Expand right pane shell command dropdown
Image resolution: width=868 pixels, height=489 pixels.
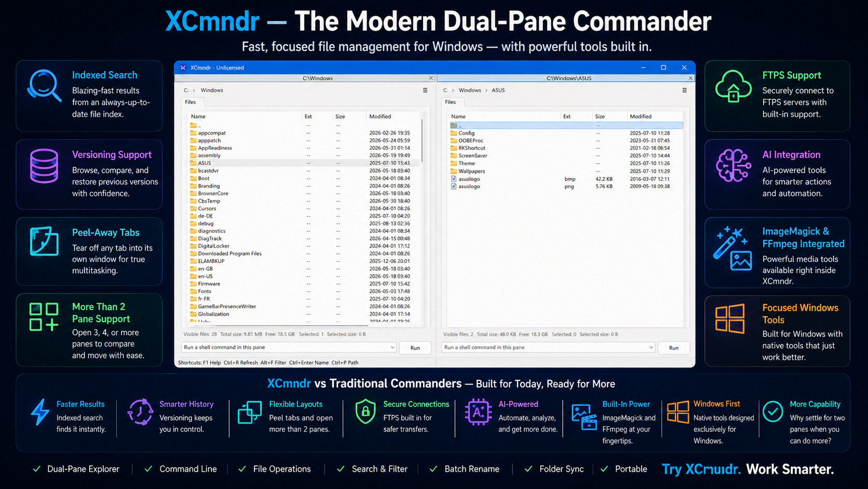click(651, 348)
